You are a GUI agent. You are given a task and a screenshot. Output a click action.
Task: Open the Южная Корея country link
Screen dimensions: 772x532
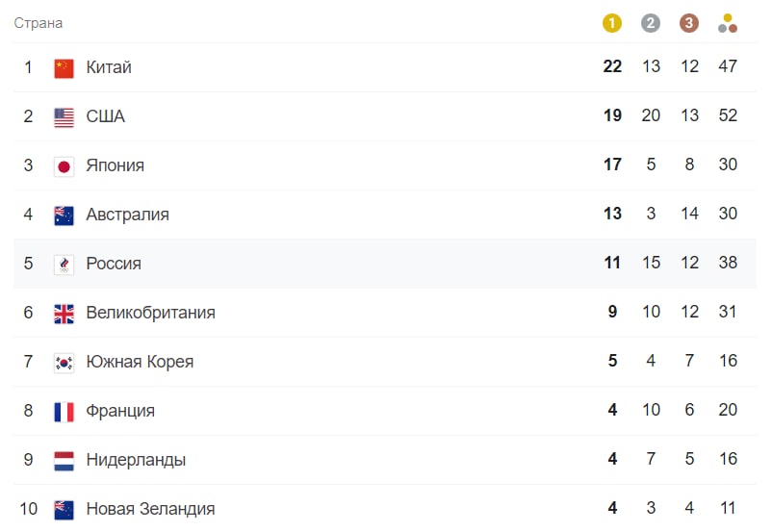tap(140, 362)
